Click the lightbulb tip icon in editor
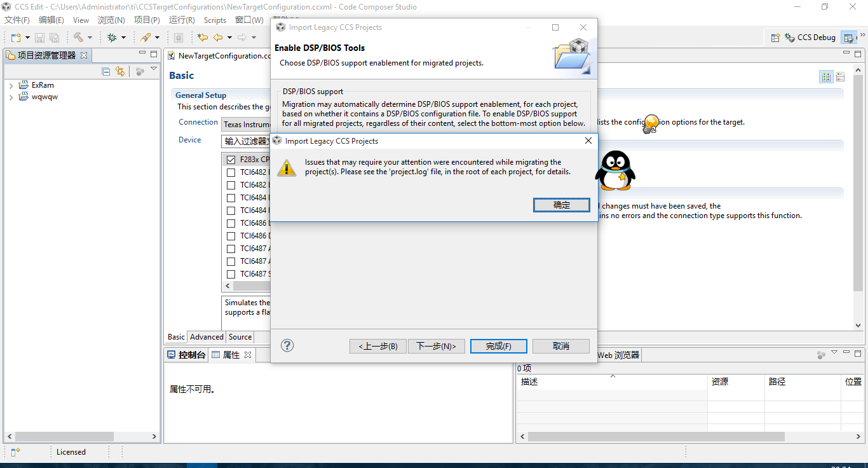Viewport: 868px width, 468px height. click(651, 123)
